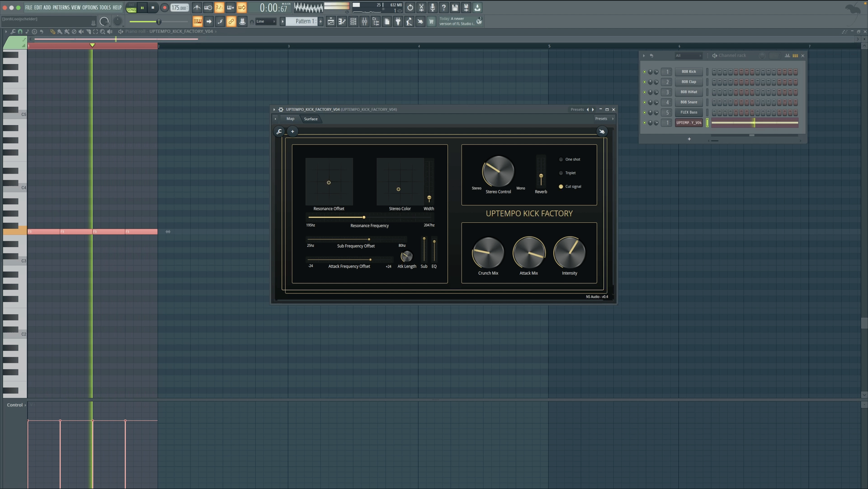
Task: Click the 808 Snare channel button
Action: pos(688,102)
